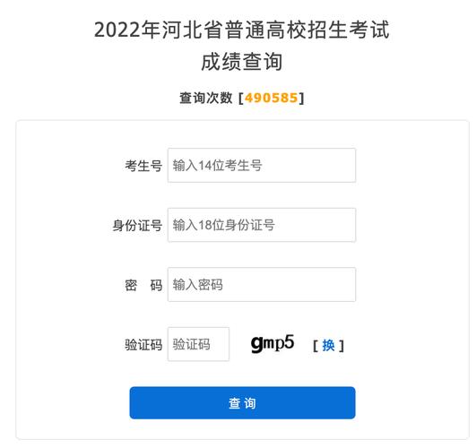
Task: Select the 密码 password input box
Action: (262, 284)
